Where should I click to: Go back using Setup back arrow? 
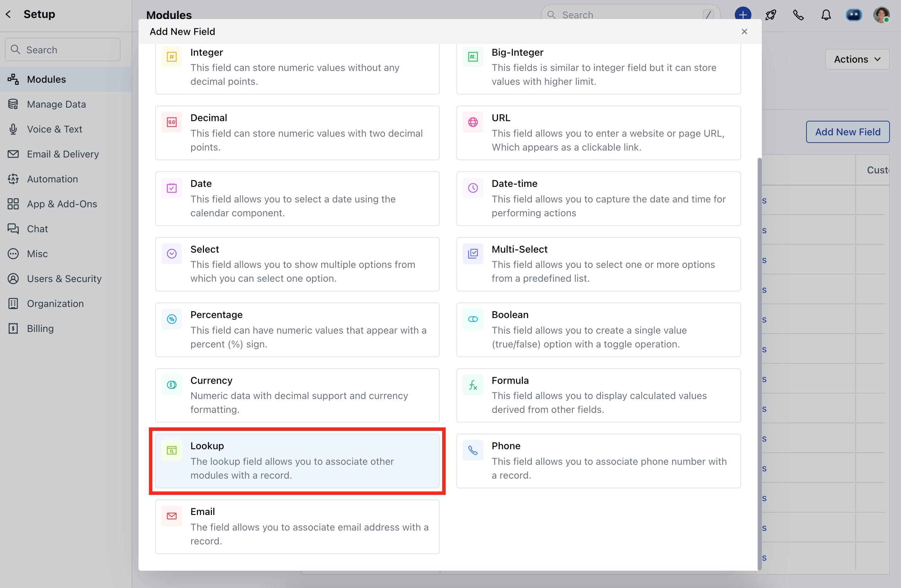[x=8, y=15]
